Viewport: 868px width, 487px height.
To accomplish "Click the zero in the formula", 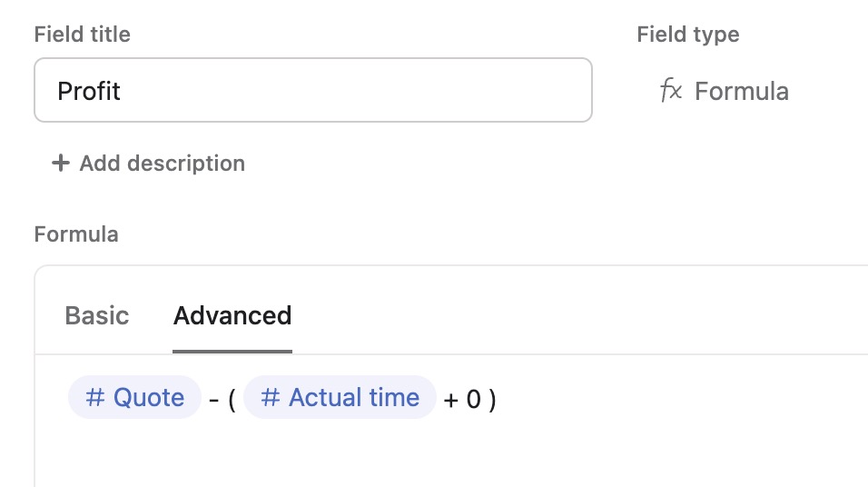I will click(x=473, y=400).
